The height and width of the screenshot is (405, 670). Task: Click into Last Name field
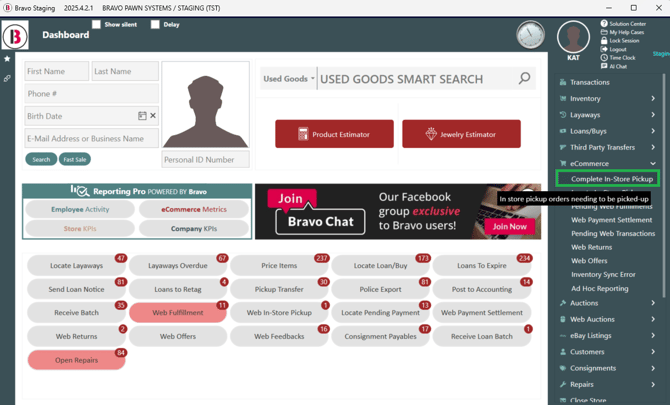(125, 71)
